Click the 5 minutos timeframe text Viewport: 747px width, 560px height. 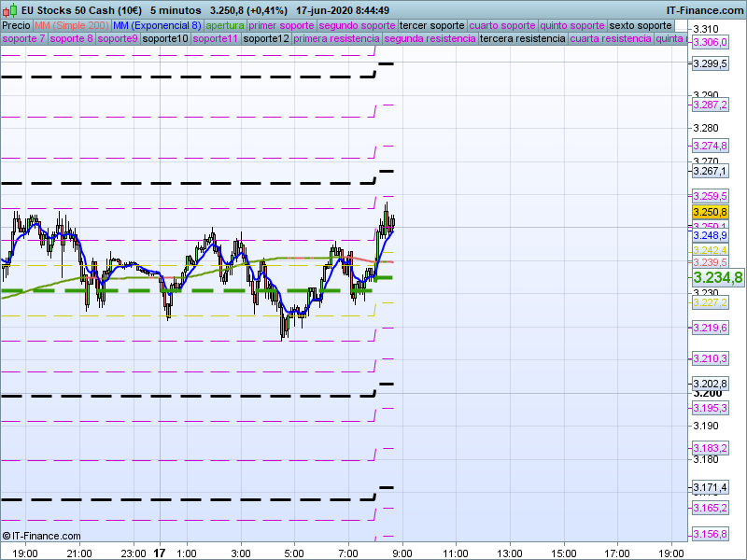[175, 9]
